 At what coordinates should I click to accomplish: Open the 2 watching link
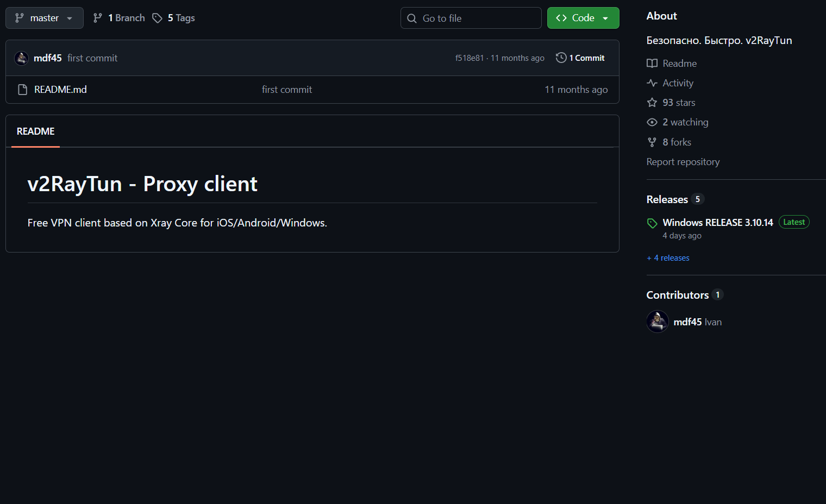[x=685, y=122]
